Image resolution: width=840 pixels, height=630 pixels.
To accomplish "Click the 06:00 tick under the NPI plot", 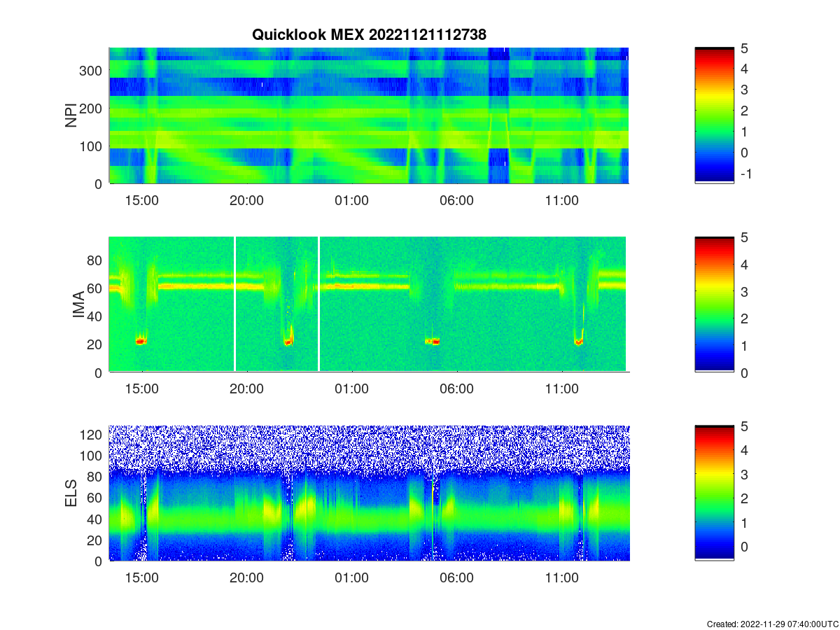I will (x=457, y=200).
